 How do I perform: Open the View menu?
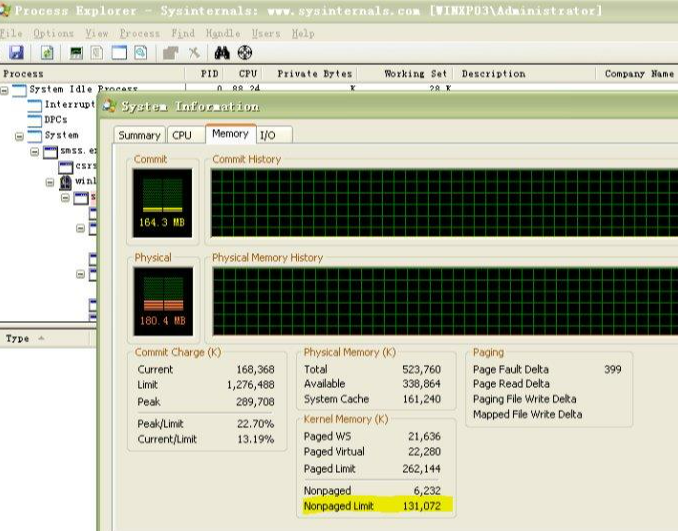96,33
